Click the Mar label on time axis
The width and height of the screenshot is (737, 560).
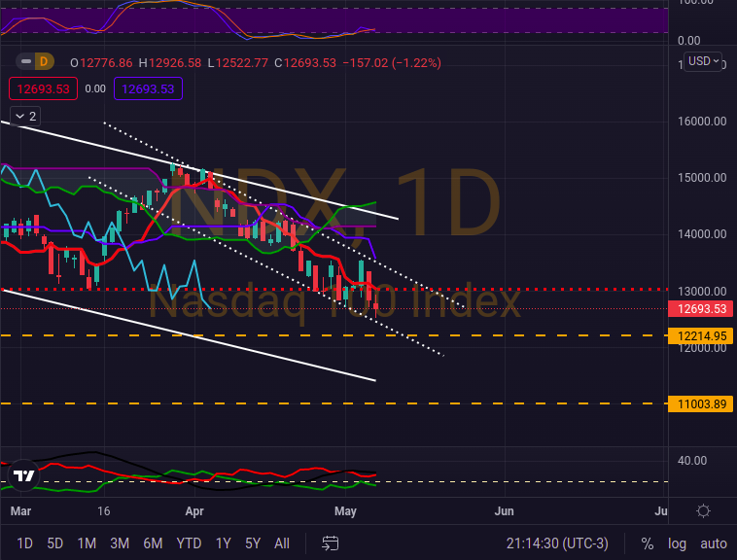(x=20, y=511)
